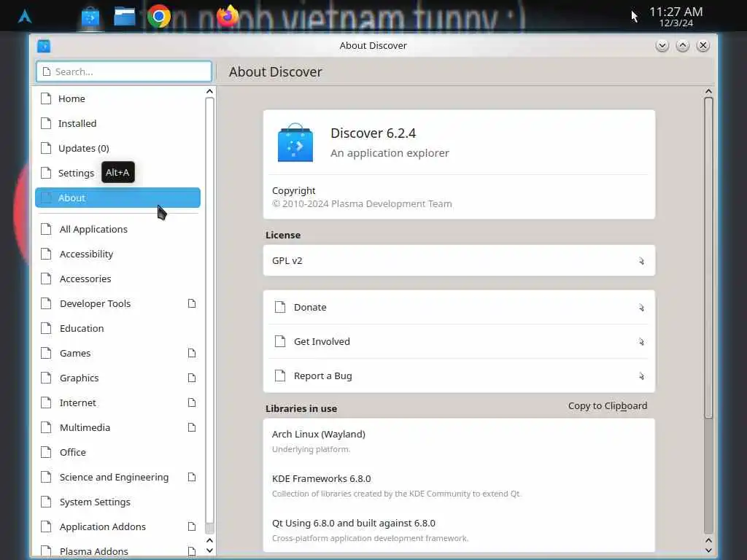Open the Multimedia category
Image resolution: width=747 pixels, height=560 pixels.
pyautogui.click(x=117, y=427)
